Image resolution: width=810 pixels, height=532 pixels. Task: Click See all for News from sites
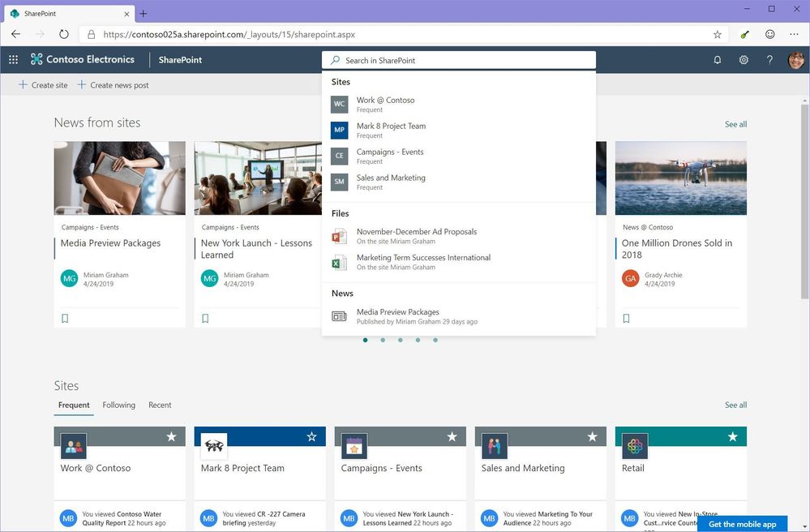(x=735, y=124)
